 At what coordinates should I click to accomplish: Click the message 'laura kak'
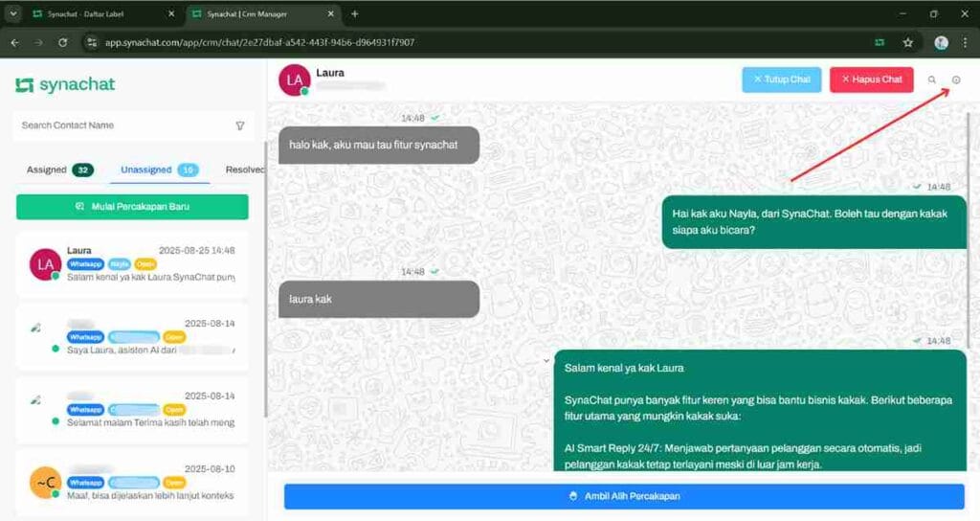click(379, 299)
